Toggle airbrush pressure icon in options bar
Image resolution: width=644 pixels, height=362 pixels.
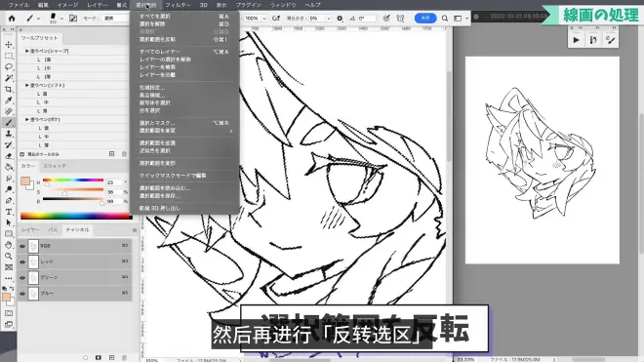point(276,19)
